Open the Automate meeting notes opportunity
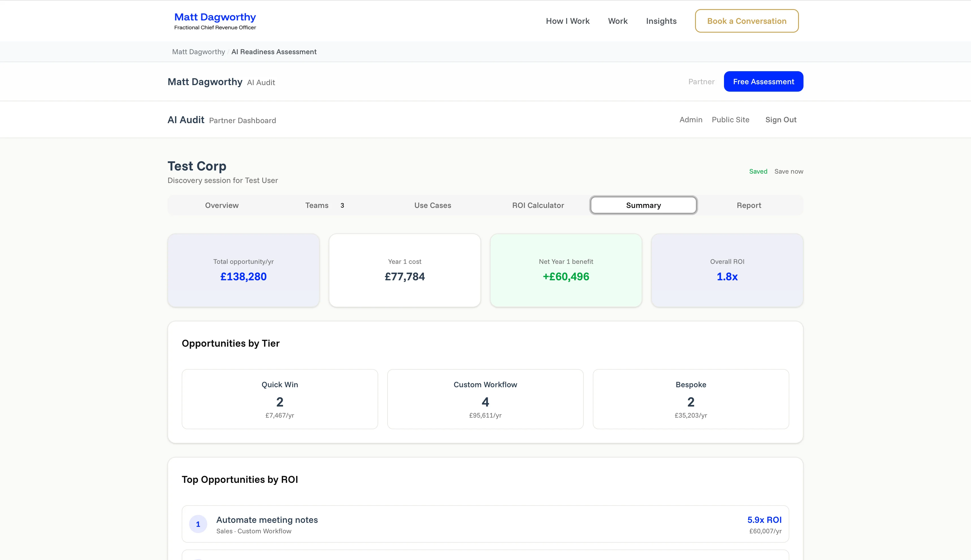971x560 pixels. (x=267, y=520)
